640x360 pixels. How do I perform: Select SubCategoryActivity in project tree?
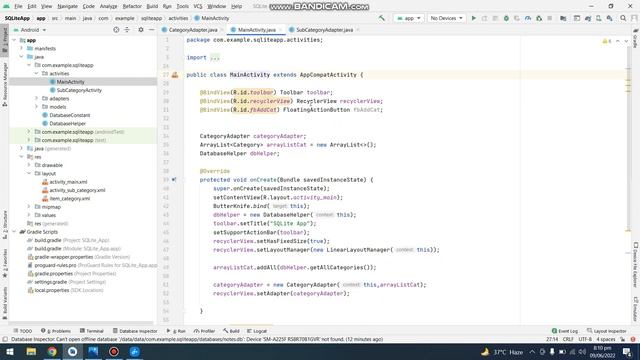click(76, 90)
